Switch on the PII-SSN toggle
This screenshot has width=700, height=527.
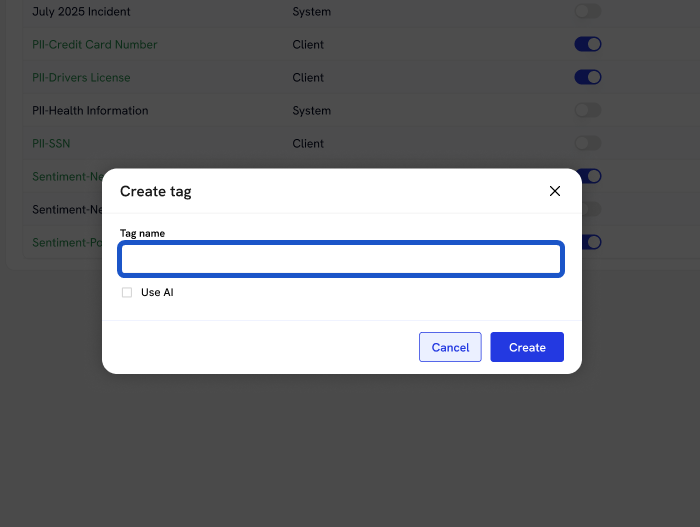[x=588, y=143]
